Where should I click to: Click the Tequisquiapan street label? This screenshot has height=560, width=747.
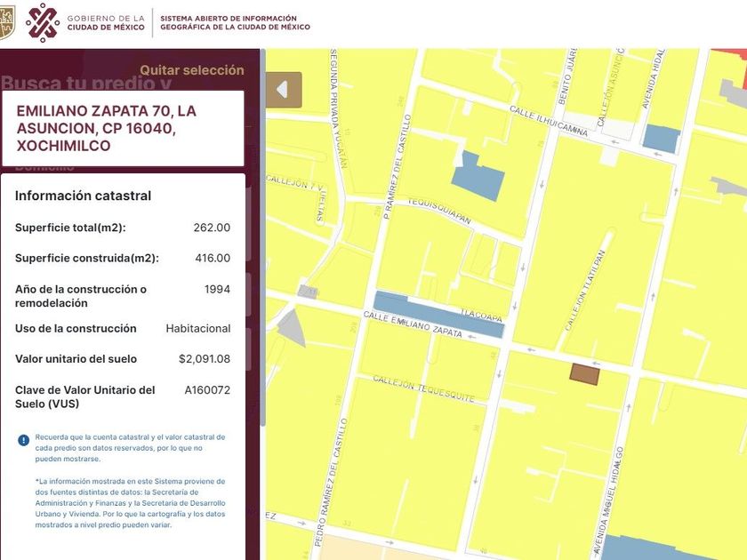pyautogui.click(x=439, y=211)
